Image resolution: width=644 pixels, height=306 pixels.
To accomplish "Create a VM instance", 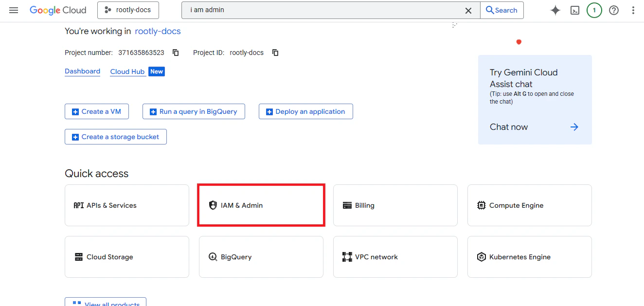I will (96, 111).
